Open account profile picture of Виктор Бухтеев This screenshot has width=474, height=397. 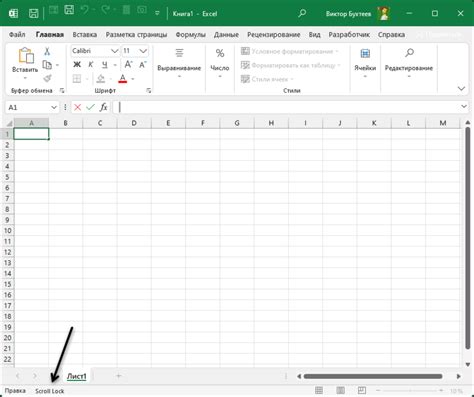384,14
